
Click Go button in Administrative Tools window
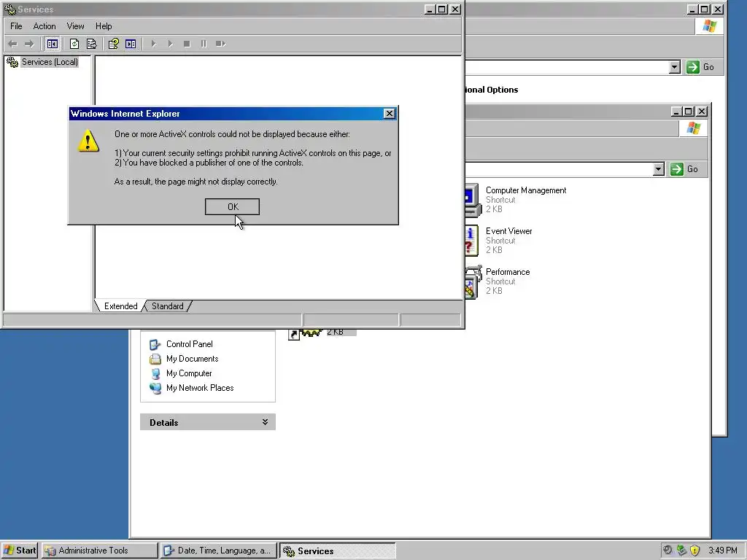click(684, 169)
